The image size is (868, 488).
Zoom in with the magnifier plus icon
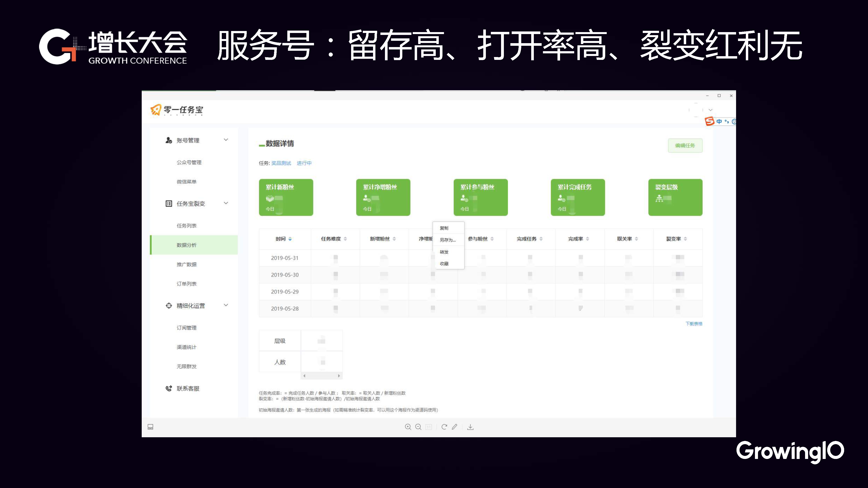click(408, 427)
